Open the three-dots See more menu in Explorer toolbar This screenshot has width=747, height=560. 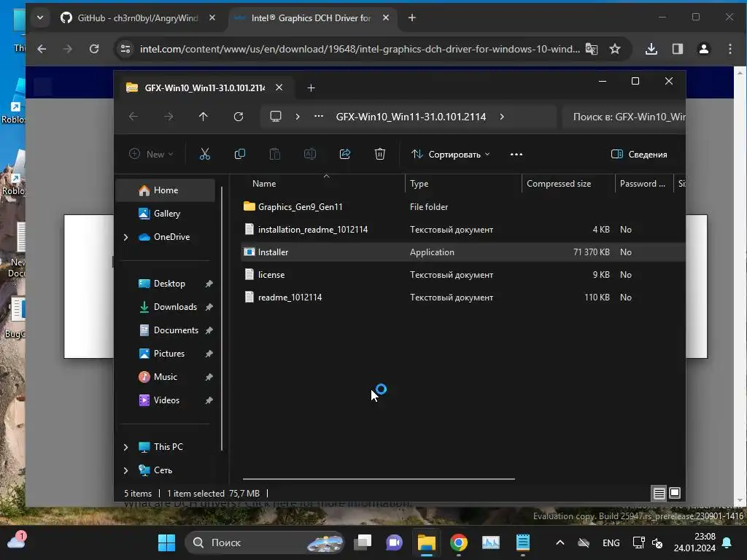[516, 155]
